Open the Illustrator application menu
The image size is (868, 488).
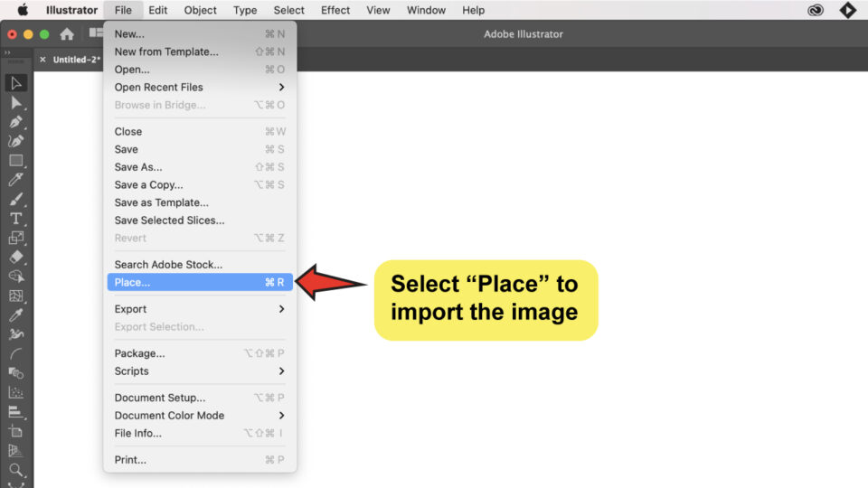tap(71, 10)
